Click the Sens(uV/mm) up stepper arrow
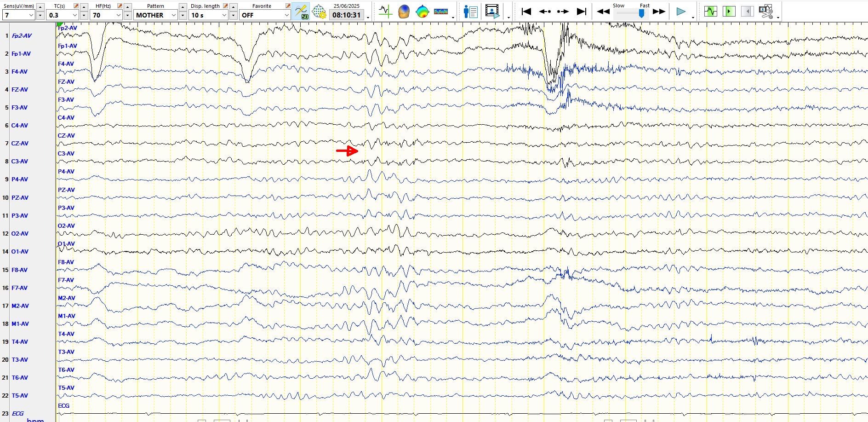868x422 pixels. [x=40, y=7]
